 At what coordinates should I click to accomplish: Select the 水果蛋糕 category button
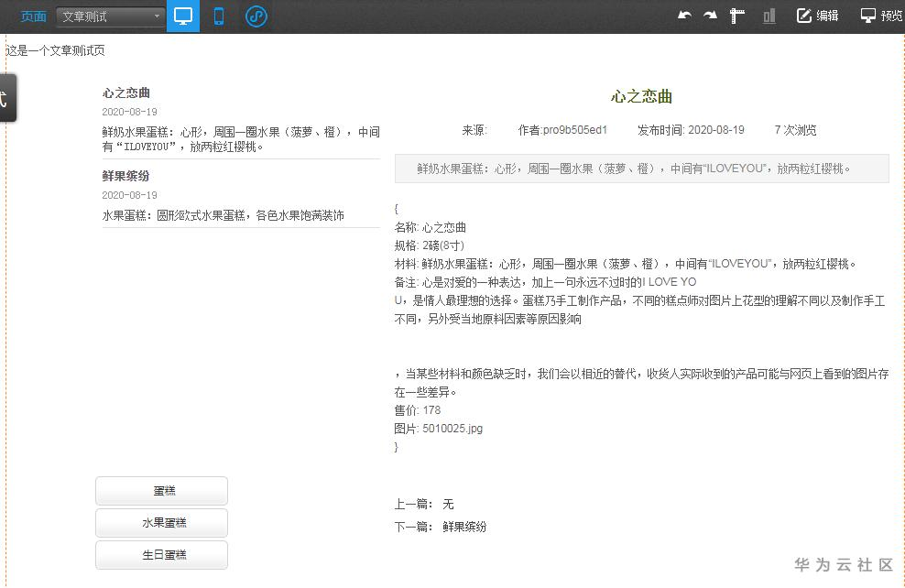pos(161,523)
